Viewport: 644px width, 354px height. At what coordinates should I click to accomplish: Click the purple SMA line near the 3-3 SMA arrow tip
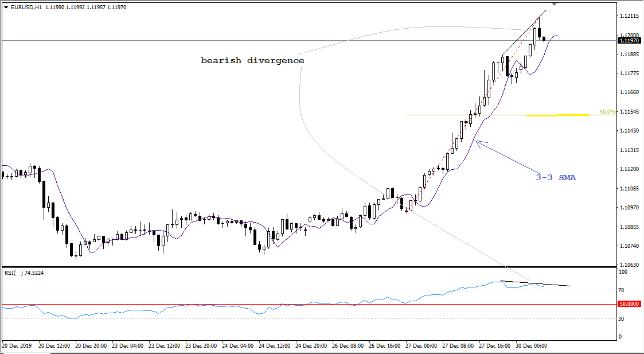pyautogui.click(x=476, y=138)
